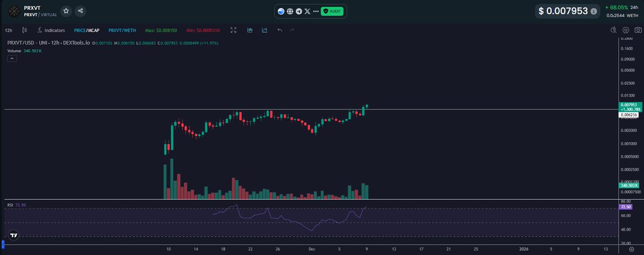
Task: Change chart type using candlestick icon
Action: (x=24, y=31)
